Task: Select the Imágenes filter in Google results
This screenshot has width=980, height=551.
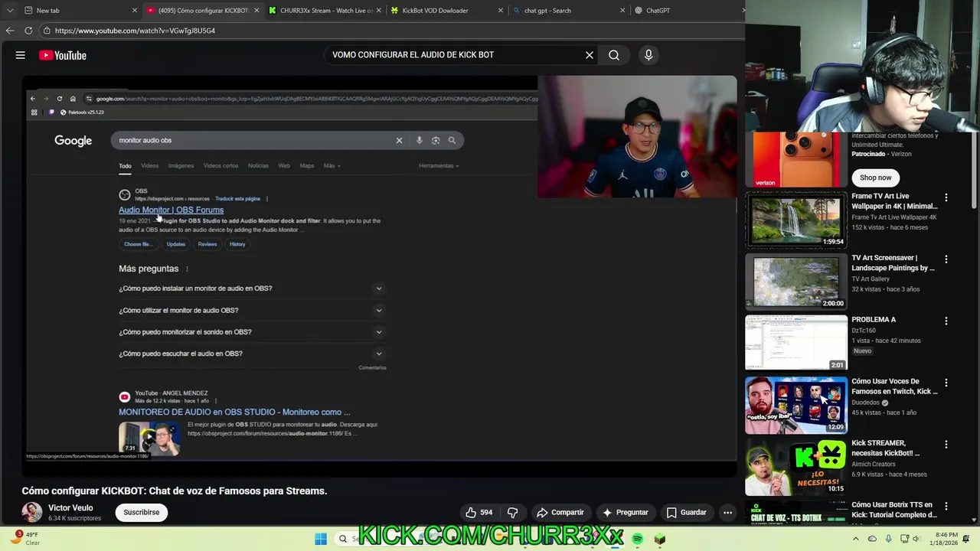Action: pos(181,165)
